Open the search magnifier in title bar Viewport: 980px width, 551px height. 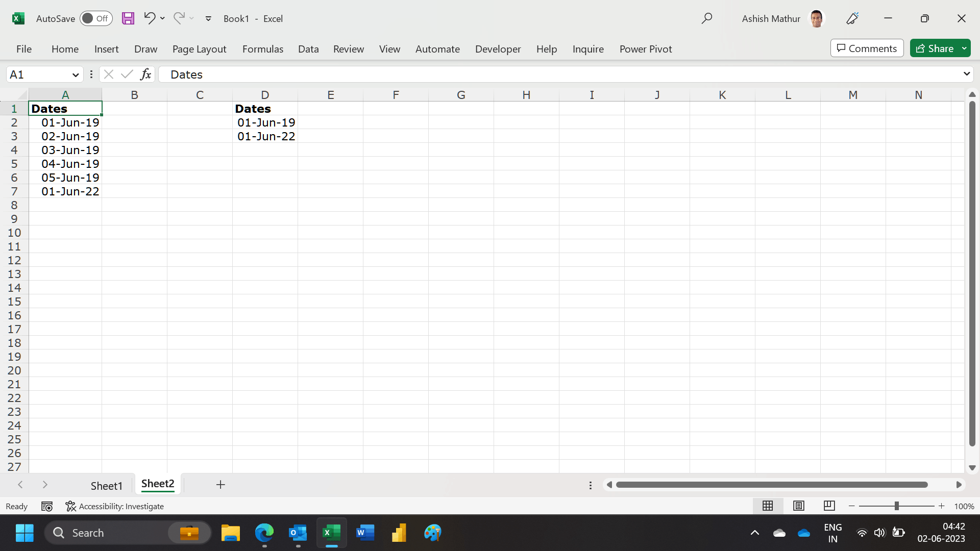pyautogui.click(x=707, y=18)
